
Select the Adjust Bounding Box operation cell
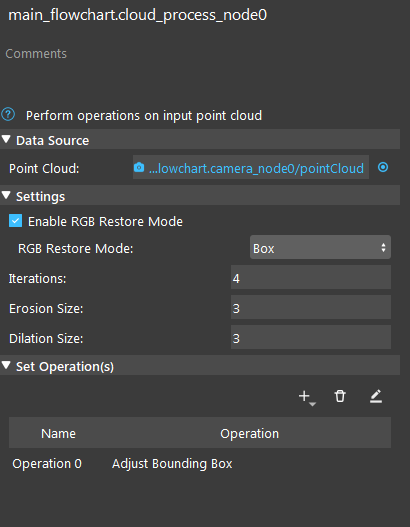pos(172,464)
